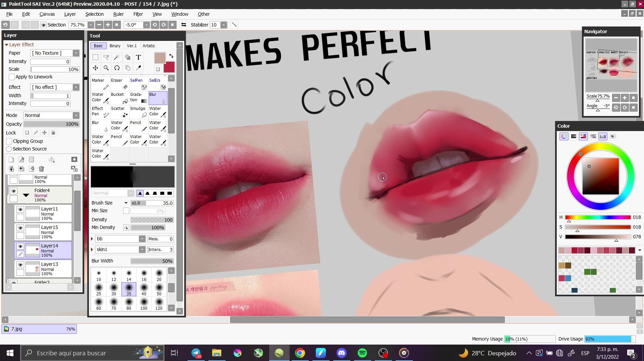
Task: Open the zoom percentage dropdown
Action: (x=91, y=25)
